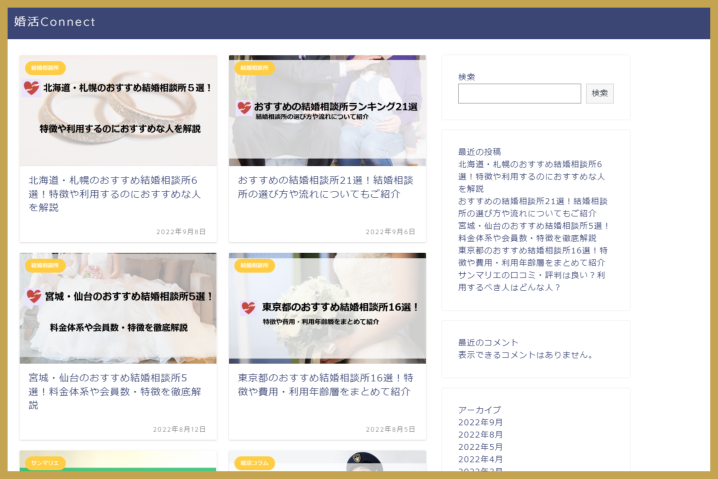Screen dimensions: 718x479
Task: Open the 2022年4月 archive link
Action: point(480,459)
